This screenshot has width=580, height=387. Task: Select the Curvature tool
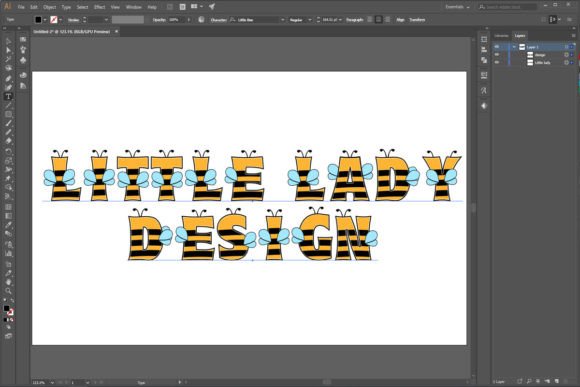point(8,88)
